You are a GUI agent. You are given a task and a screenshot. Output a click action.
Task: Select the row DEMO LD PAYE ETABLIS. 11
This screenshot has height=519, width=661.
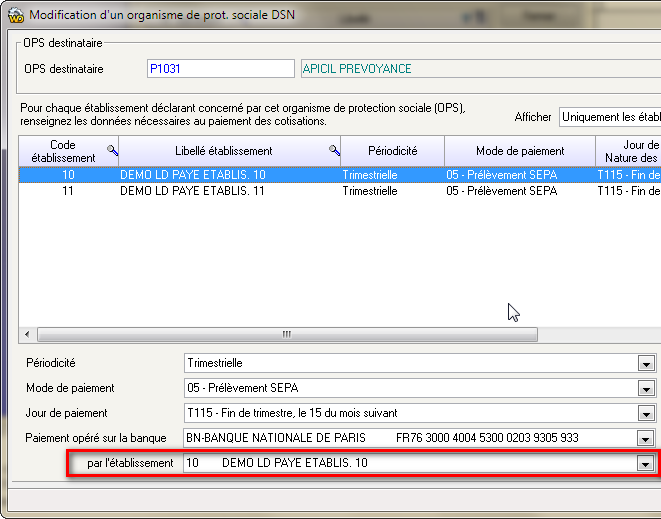[192, 190]
